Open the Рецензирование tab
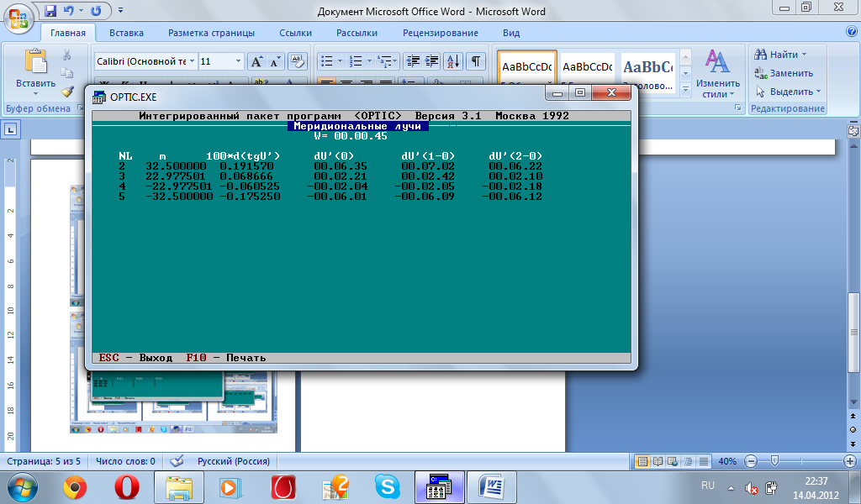 [x=441, y=33]
